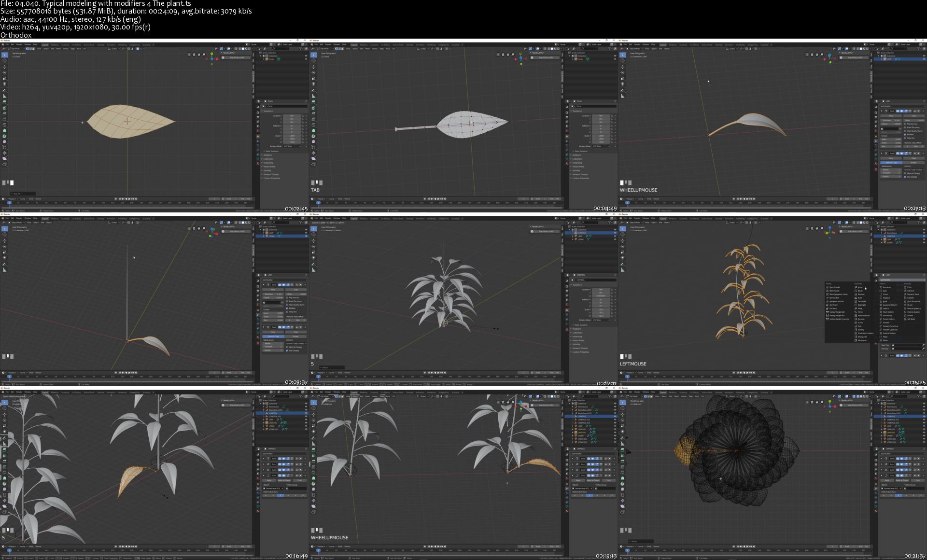The width and height of the screenshot is (927, 560).
Task: Collapse the Solidify modifier panel in 00:09:37 frame
Action: pos(264,285)
